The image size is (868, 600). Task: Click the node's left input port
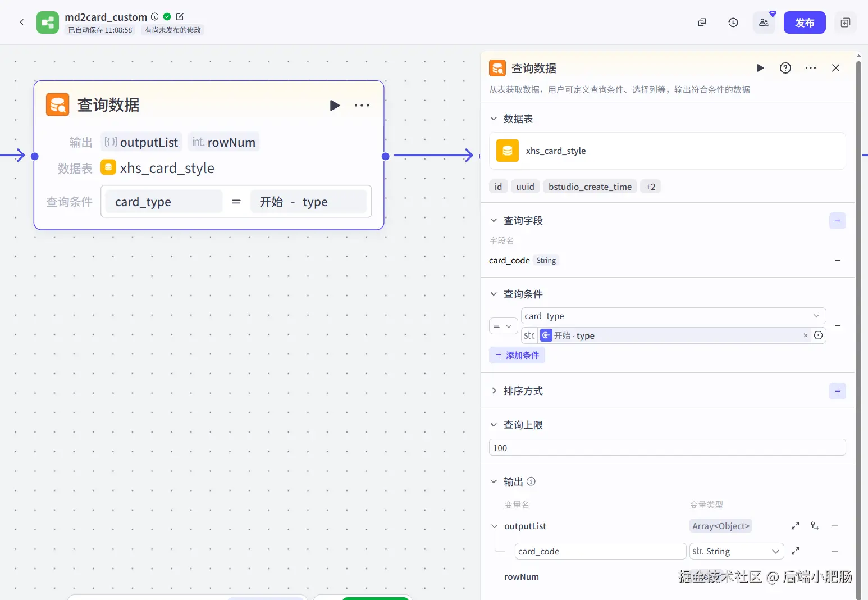35,156
